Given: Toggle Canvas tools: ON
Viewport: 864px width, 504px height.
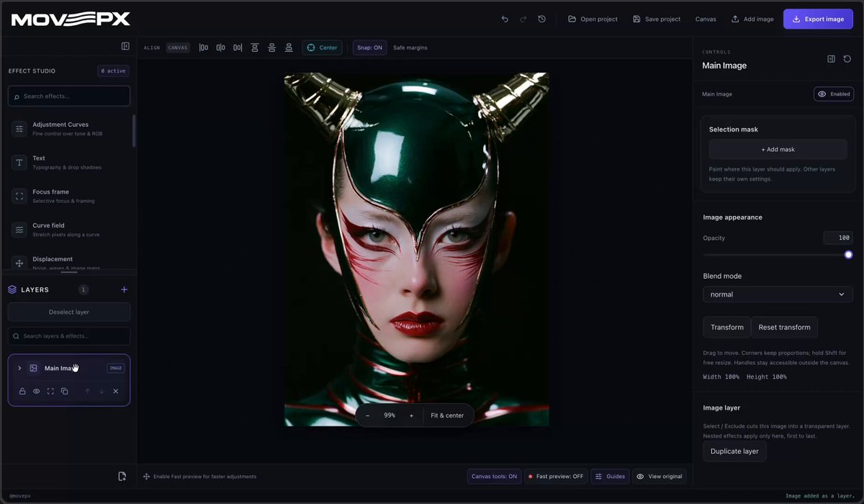Looking at the screenshot, I should (x=494, y=476).
